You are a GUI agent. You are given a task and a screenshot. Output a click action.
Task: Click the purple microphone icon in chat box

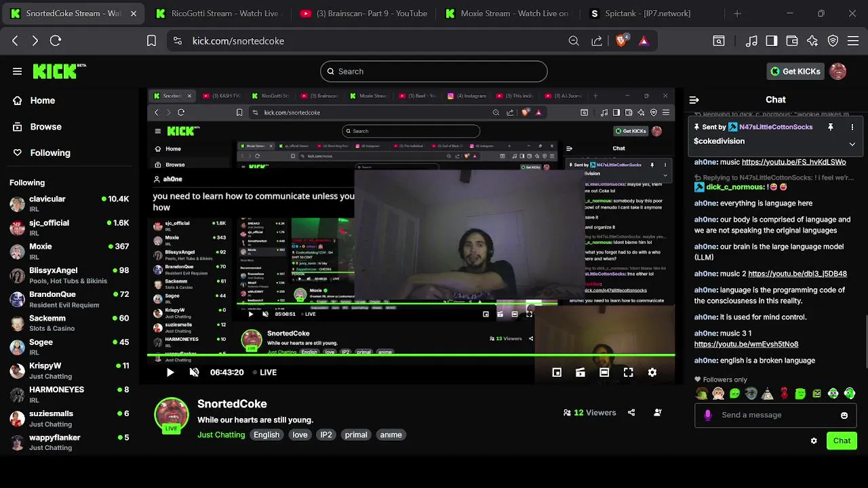point(708,415)
